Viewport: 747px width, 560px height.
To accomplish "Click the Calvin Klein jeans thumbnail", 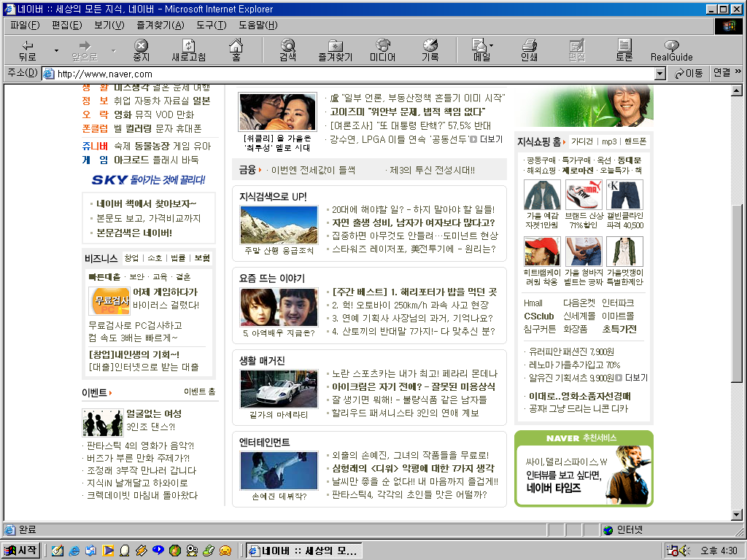I will tap(624, 194).
